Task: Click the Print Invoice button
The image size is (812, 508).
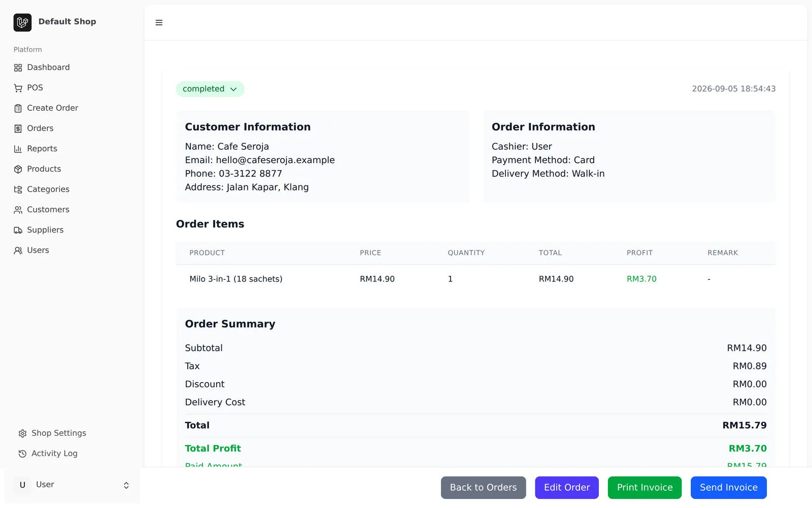Action: [x=645, y=488]
